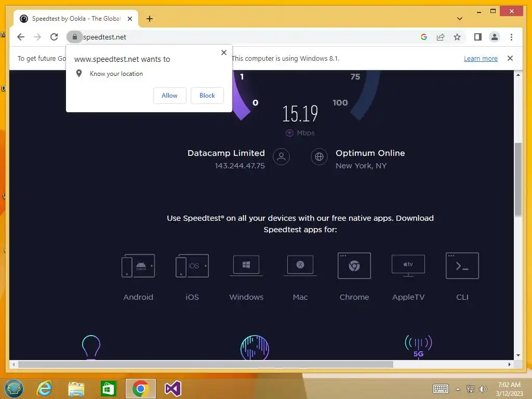Image resolution: width=532 pixels, height=399 pixels.
Task: Open Visual Studio from the taskbar
Action: point(172,389)
